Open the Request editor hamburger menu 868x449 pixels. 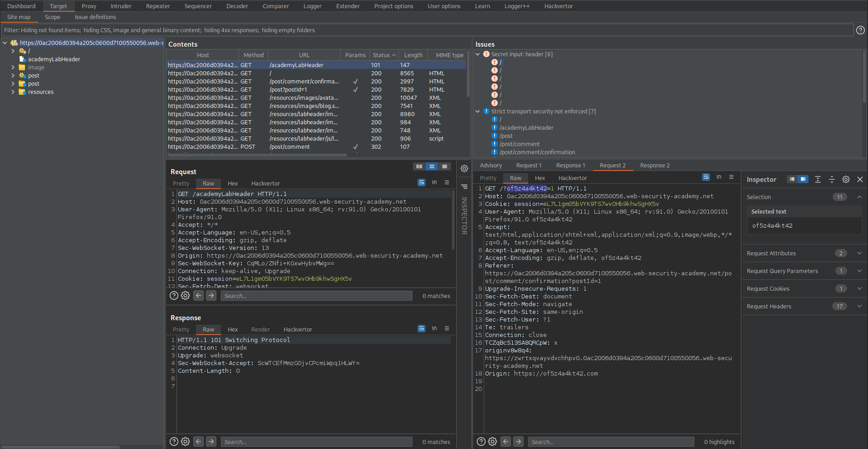coord(447,182)
